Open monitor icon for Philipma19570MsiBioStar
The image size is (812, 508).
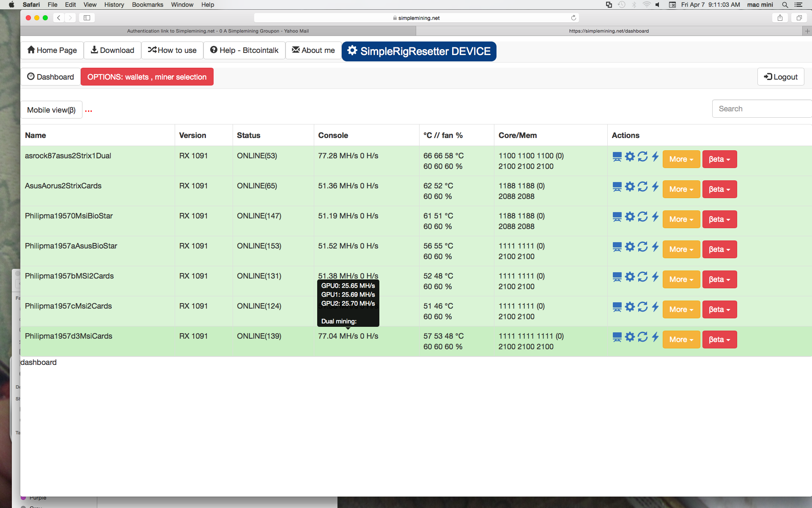pos(617,217)
